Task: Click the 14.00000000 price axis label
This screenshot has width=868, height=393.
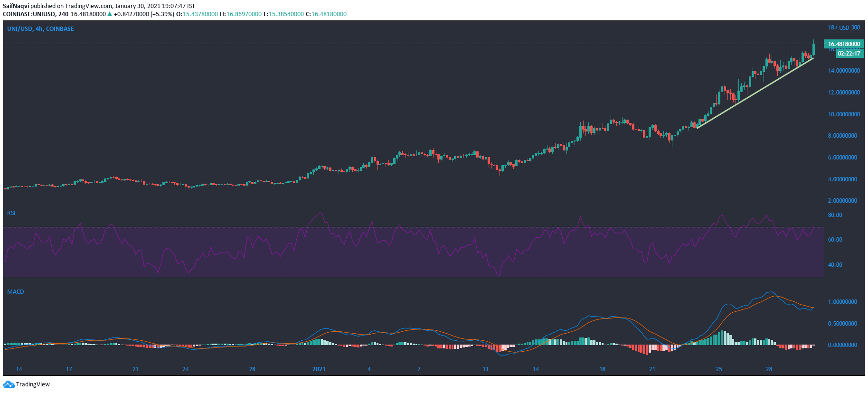Action: click(x=844, y=71)
